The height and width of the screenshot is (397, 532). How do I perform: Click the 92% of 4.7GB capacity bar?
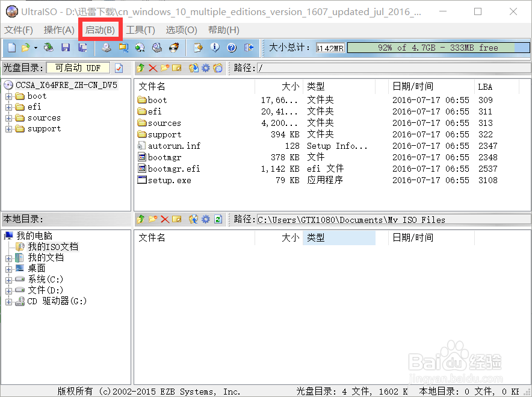click(438, 48)
